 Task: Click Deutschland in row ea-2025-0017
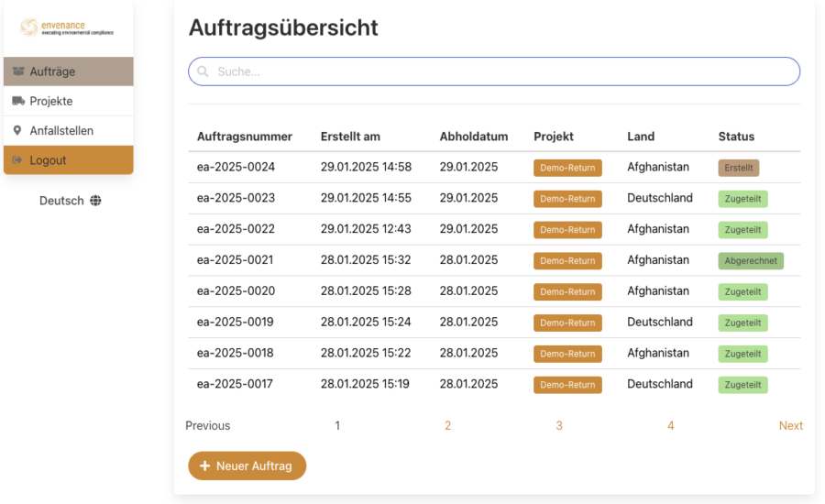click(x=660, y=384)
